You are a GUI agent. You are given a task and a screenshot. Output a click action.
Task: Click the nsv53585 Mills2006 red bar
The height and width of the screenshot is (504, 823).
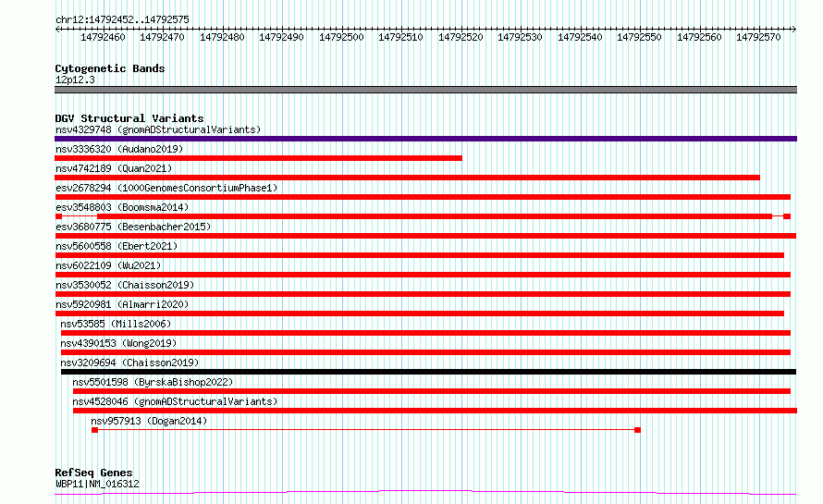tap(425, 333)
